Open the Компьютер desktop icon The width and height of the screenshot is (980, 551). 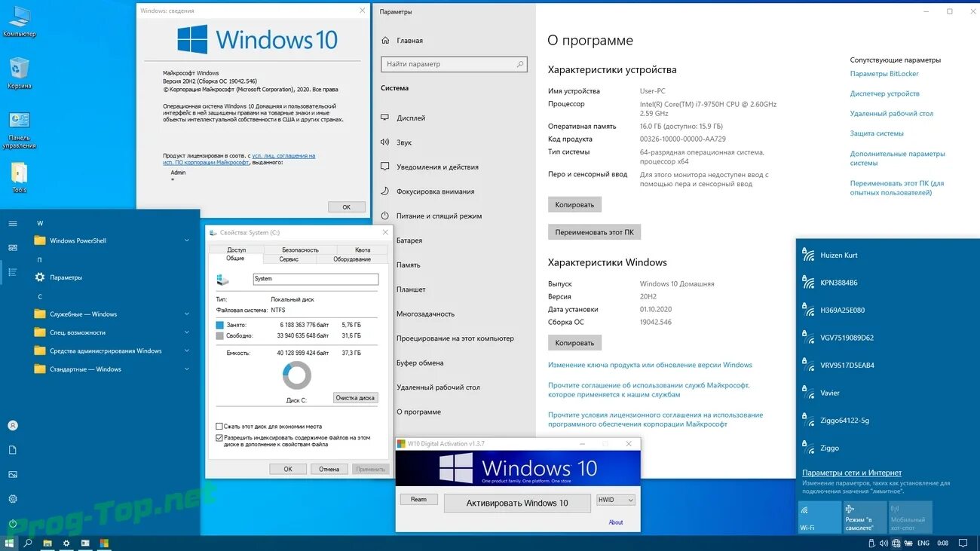19,20
